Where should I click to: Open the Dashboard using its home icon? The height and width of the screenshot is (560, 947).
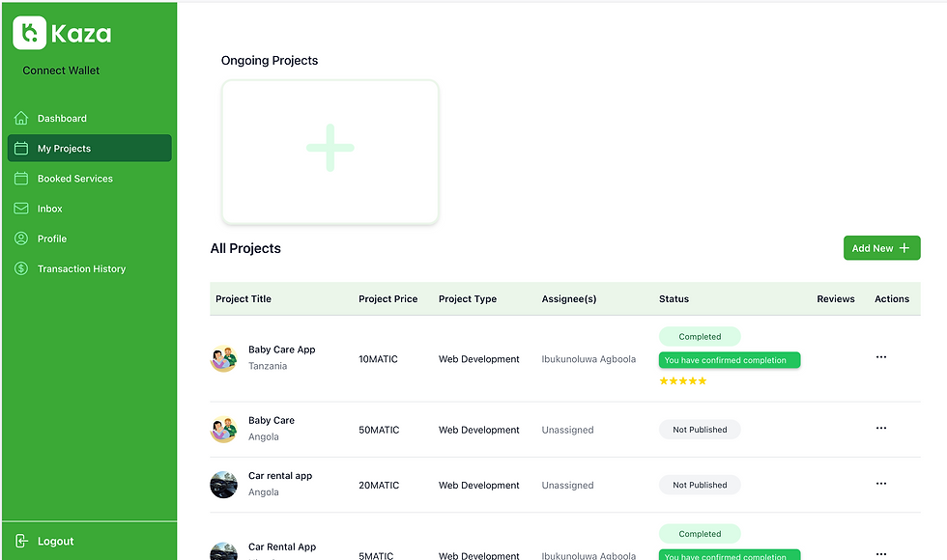click(x=20, y=118)
